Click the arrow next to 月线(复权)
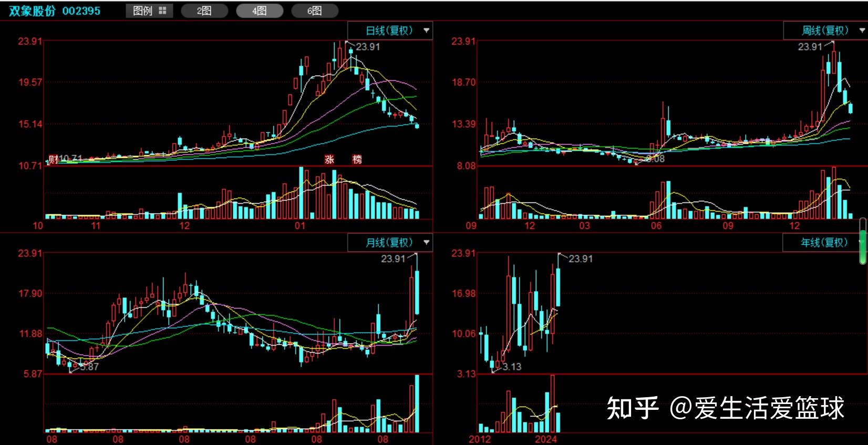Screen dimensions: 868x445 coord(426,243)
